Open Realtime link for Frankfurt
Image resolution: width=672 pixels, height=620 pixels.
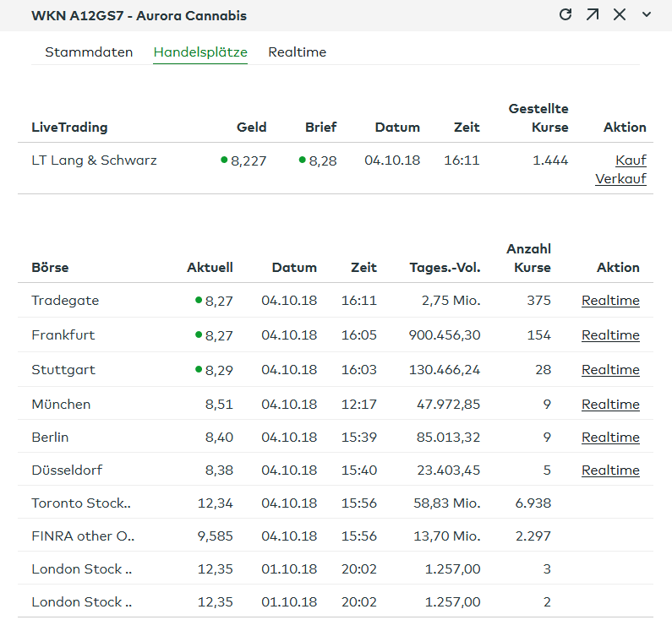610,335
